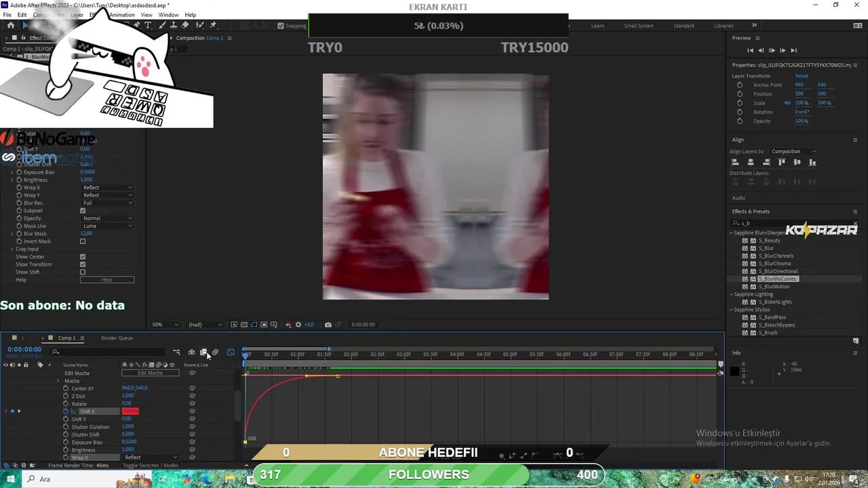
Task: Take a snapshot with the camera icon
Action: click(x=328, y=325)
